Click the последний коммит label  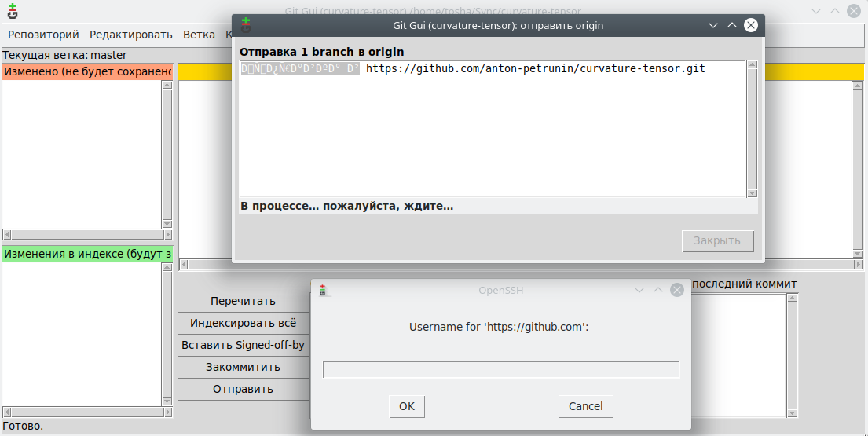click(745, 284)
